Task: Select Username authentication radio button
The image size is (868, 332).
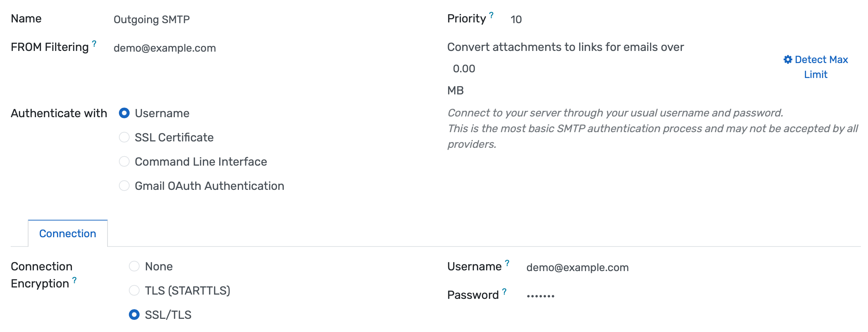Action: click(124, 113)
